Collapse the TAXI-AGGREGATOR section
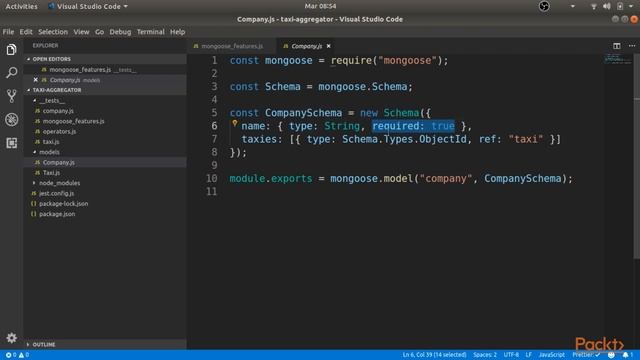Viewport: 640px width, 360px height. 29,90
